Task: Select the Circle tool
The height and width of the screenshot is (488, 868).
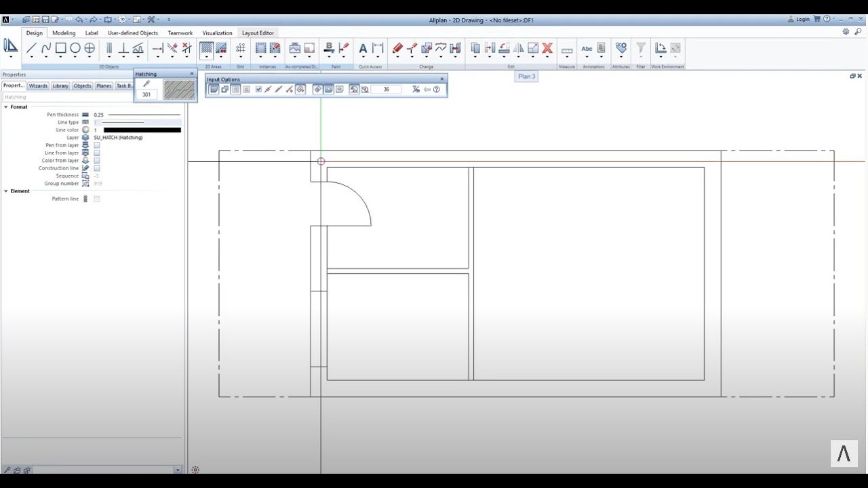Action: (75, 48)
